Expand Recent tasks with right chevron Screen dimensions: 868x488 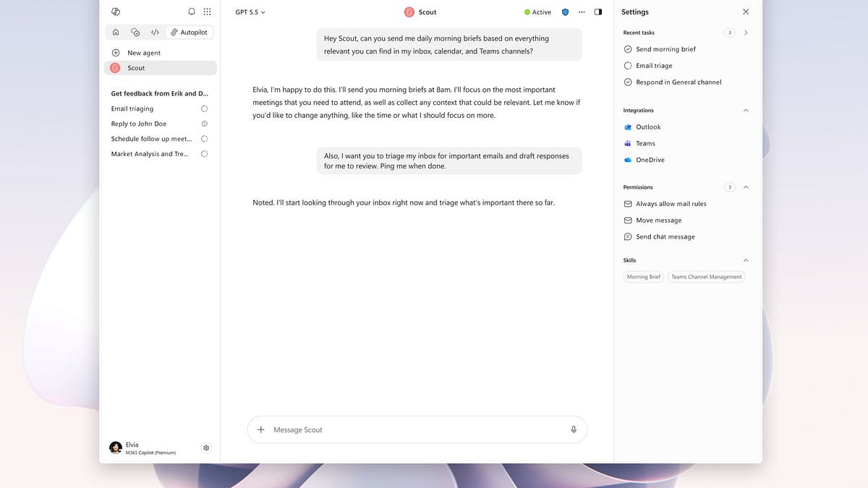click(746, 33)
